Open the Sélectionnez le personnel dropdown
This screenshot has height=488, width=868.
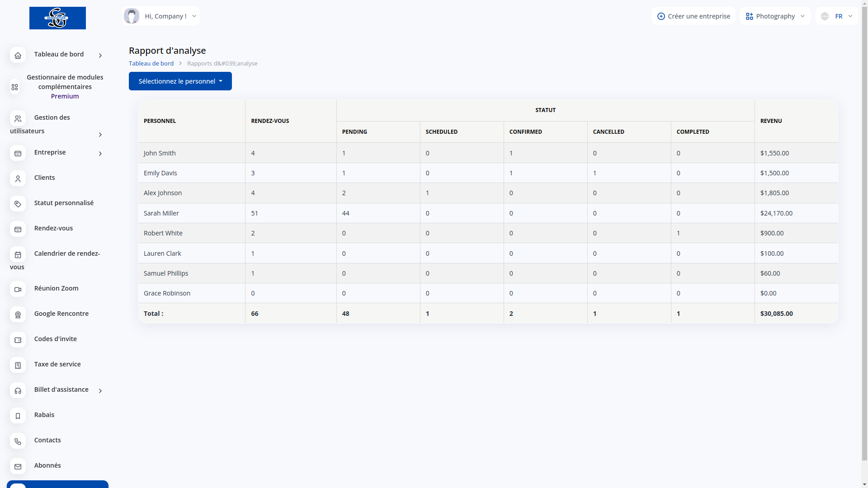(x=180, y=81)
